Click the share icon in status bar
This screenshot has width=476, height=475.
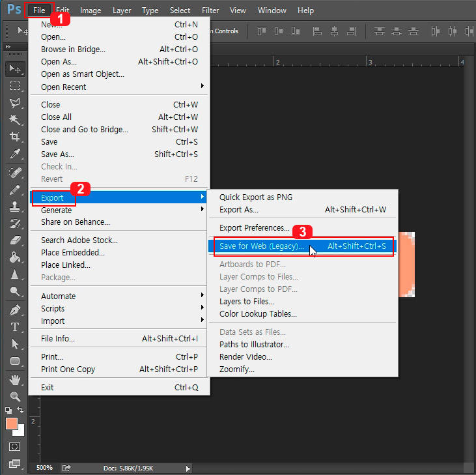(66, 468)
